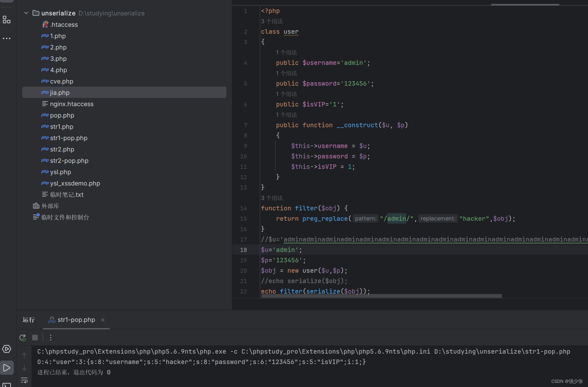The height and width of the screenshot is (387, 588).
Task: Click the library icon next to 外部库
Action: coord(36,206)
